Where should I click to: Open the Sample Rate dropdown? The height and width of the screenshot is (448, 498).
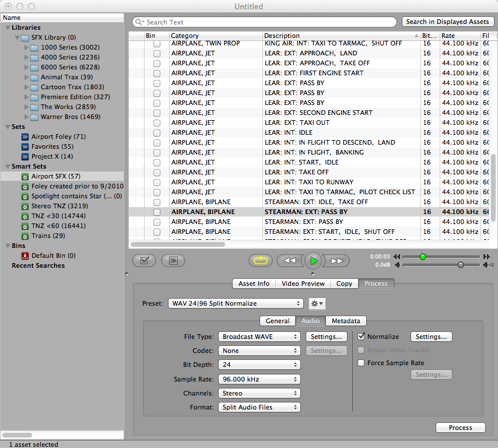tap(259, 379)
